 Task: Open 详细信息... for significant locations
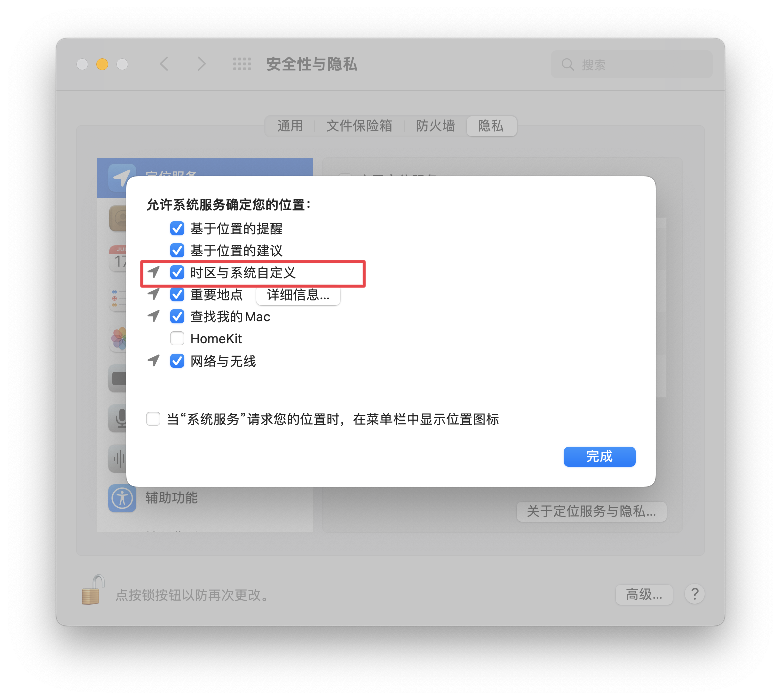[x=298, y=295]
